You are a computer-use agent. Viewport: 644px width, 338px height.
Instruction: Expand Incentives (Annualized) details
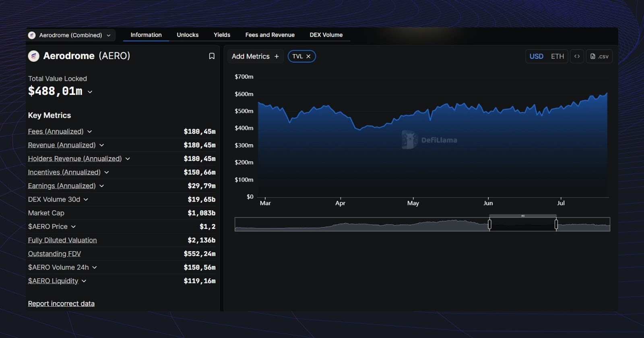coord(107,172)
